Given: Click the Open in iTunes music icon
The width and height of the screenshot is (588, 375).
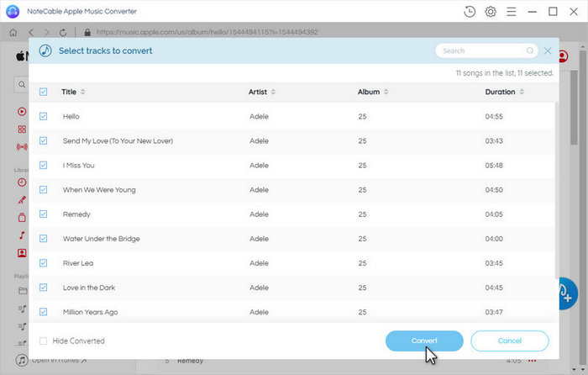Looking at the screenshot, I should (x=22, y=361).
